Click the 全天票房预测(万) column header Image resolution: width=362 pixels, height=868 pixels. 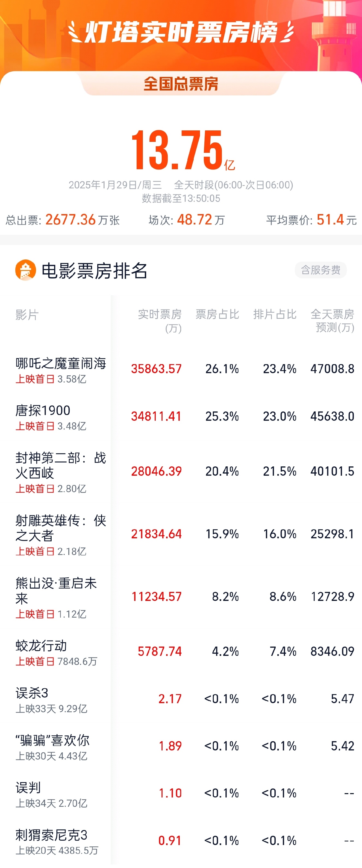[332, 320]
